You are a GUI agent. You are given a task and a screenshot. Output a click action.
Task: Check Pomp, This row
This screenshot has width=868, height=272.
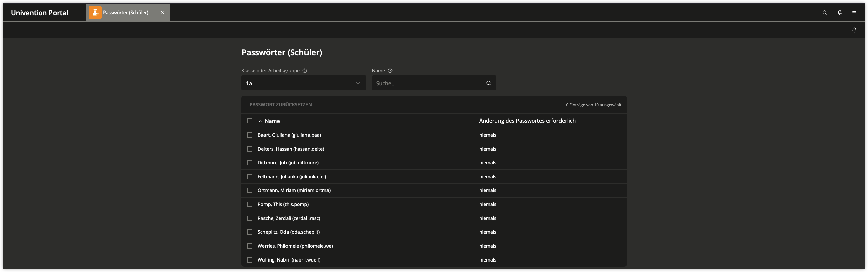pos(250,204)
